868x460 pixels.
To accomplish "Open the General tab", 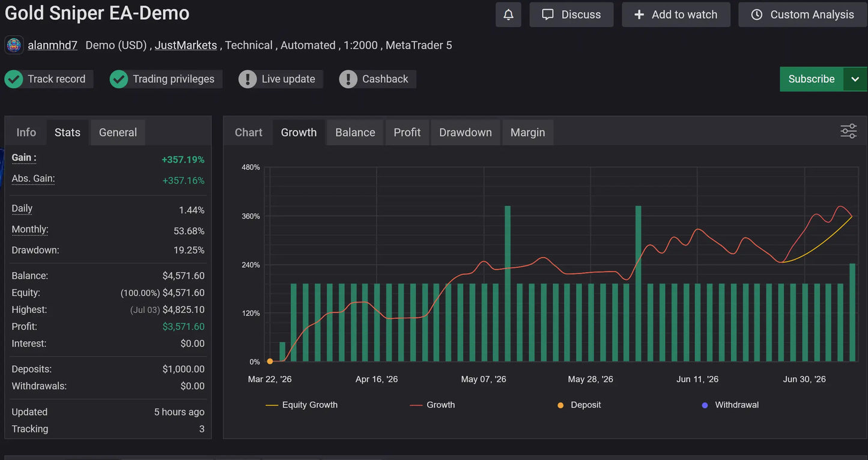I will point(118,132).
